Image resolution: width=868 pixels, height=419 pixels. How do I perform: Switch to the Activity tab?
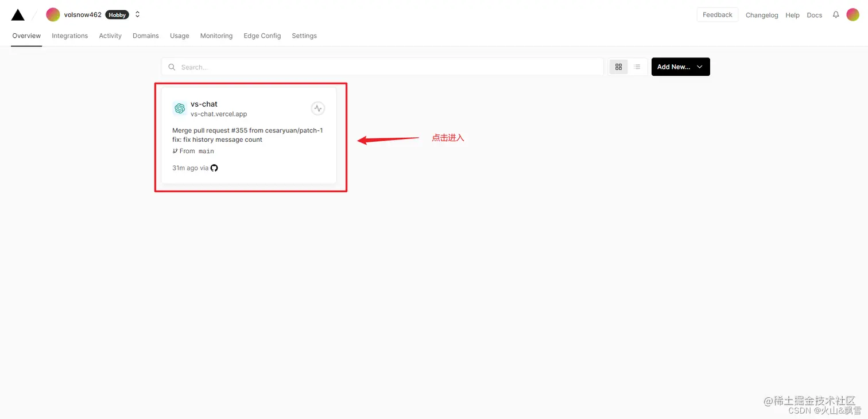110,36
